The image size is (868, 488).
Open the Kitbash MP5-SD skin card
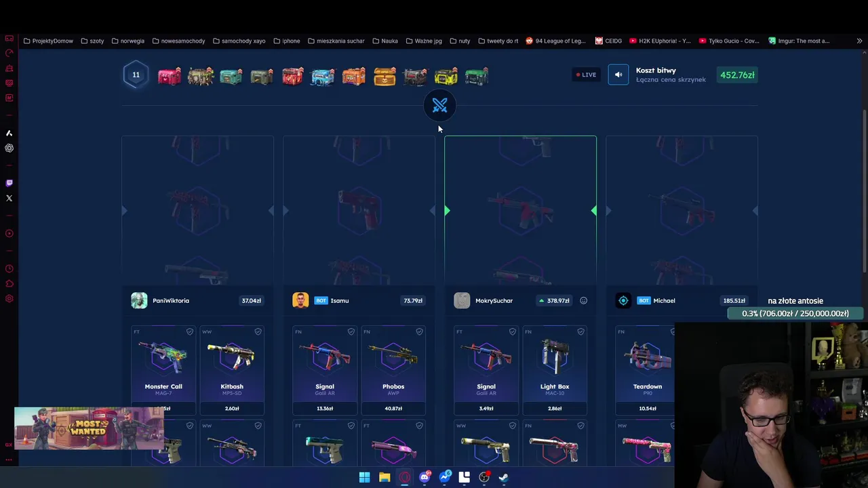tap(232, 370)
